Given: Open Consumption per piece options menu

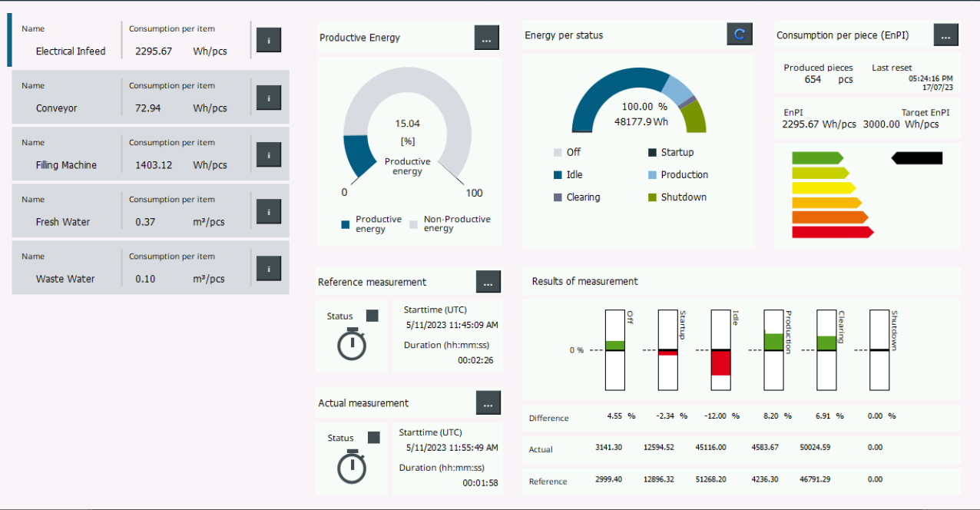Looking at the screenshot, I should pos(946,35).
